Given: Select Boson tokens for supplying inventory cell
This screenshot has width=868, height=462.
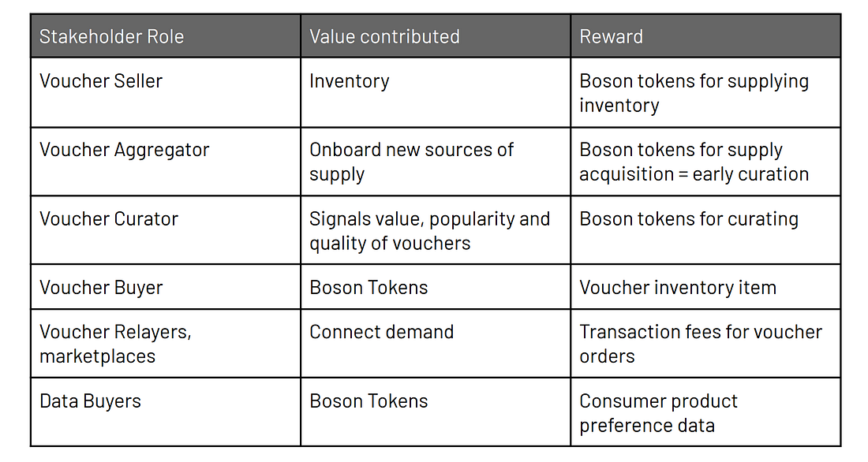Looking at the screenshot, I should coord(705,92).
